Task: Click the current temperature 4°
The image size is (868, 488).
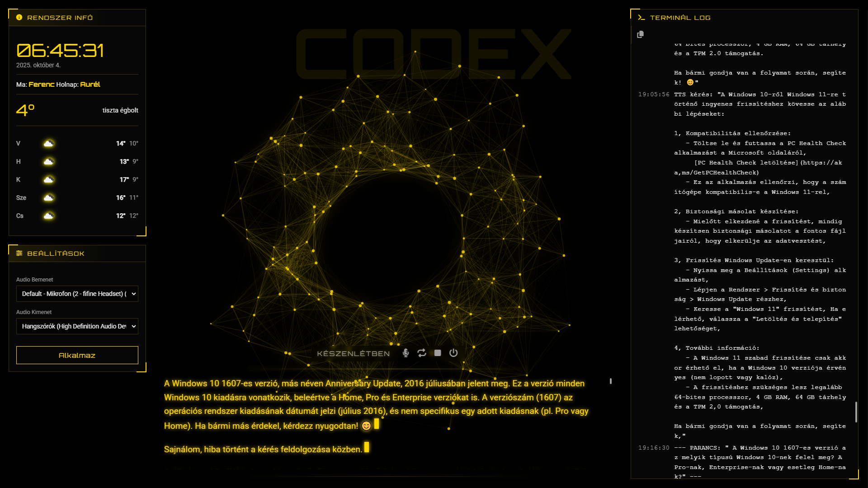Action: pos(25,110)
